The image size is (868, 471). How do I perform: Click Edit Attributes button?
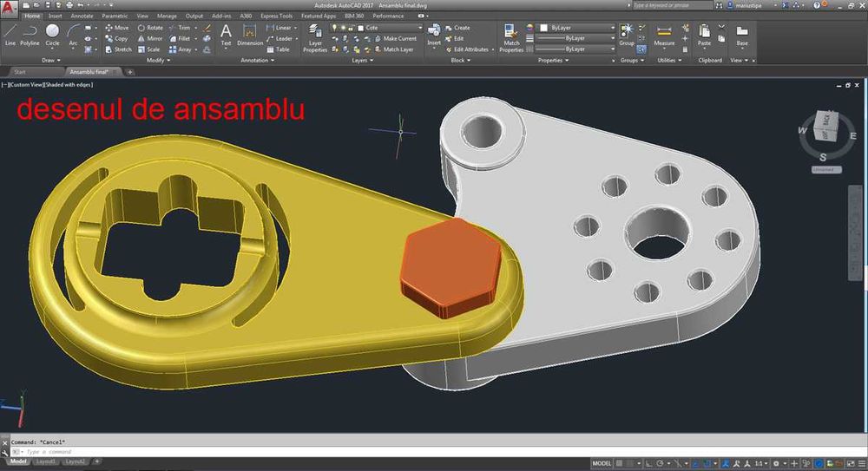tap(467, 49)
